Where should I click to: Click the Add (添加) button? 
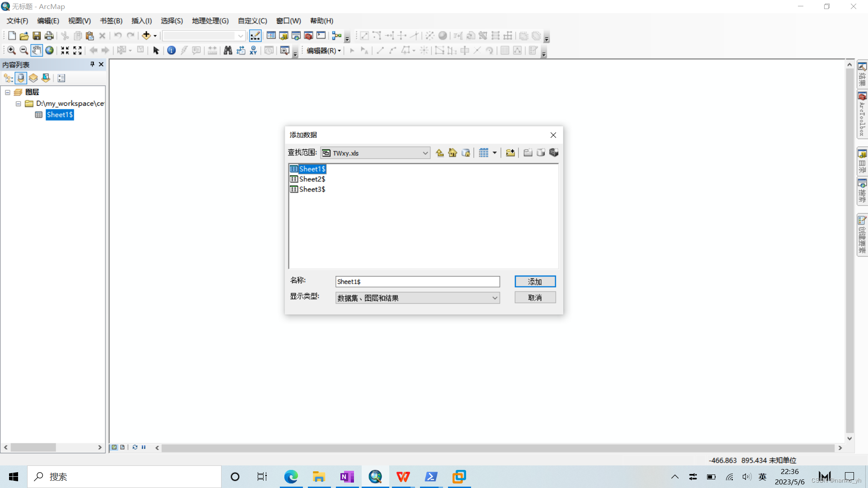point(535,282)
